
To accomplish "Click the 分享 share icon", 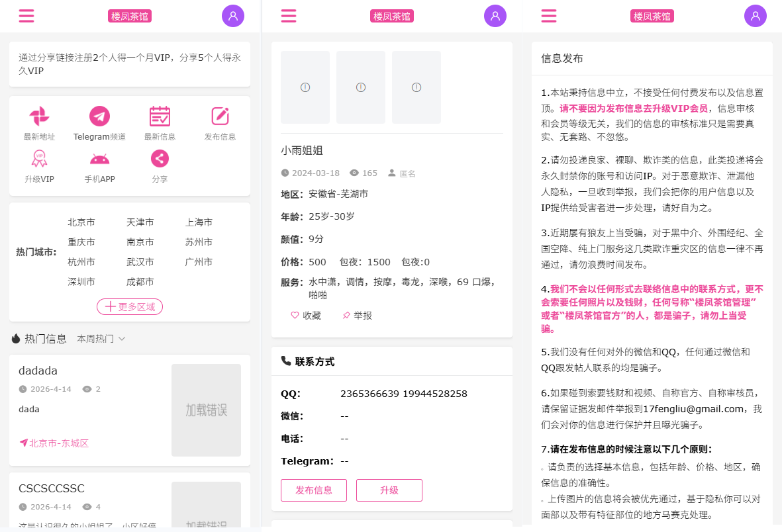I will (x=160, y=159).
